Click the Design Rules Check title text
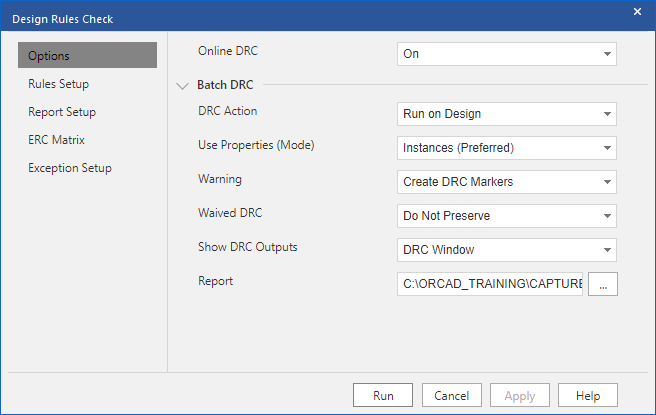 (x=63, y=19)
